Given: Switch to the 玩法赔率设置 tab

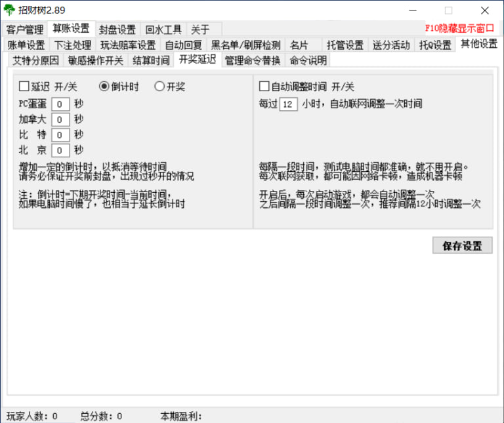Looking at the screenshot, I should 128,45.
